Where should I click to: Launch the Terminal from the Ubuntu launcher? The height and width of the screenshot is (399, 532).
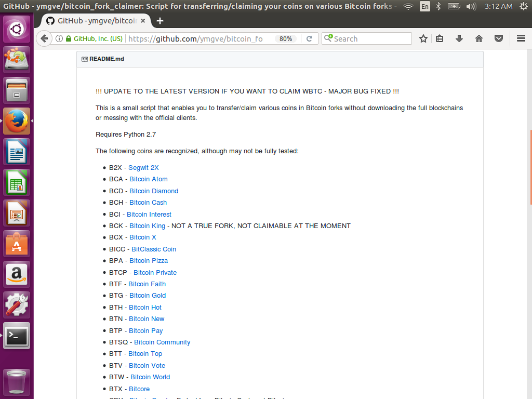point(16,336)
